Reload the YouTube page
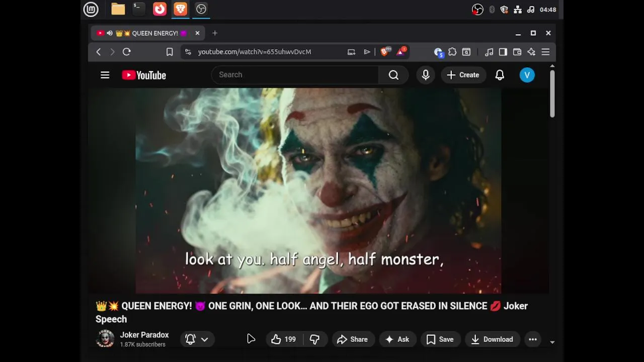This screenshot has width=644, height=362. 127,52
